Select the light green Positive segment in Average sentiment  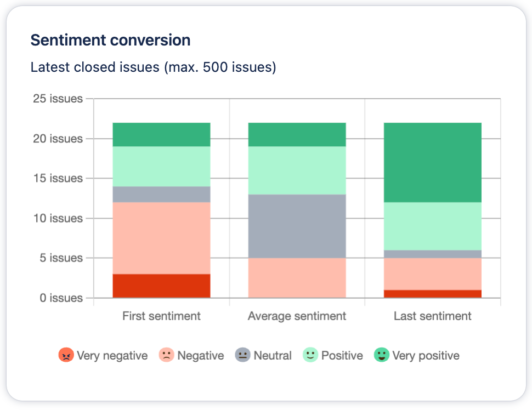pos(297,170)
